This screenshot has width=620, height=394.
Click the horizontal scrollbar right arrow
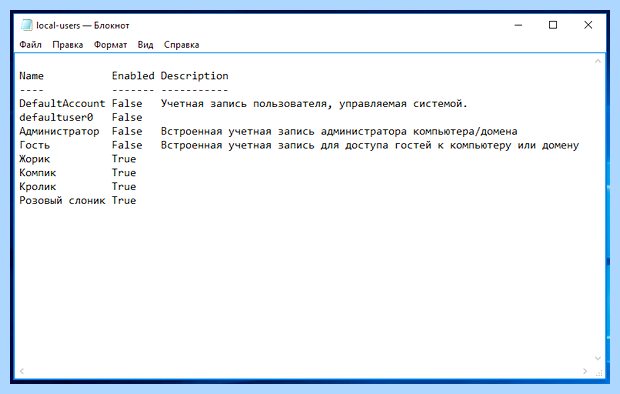(x=585, y=371)
